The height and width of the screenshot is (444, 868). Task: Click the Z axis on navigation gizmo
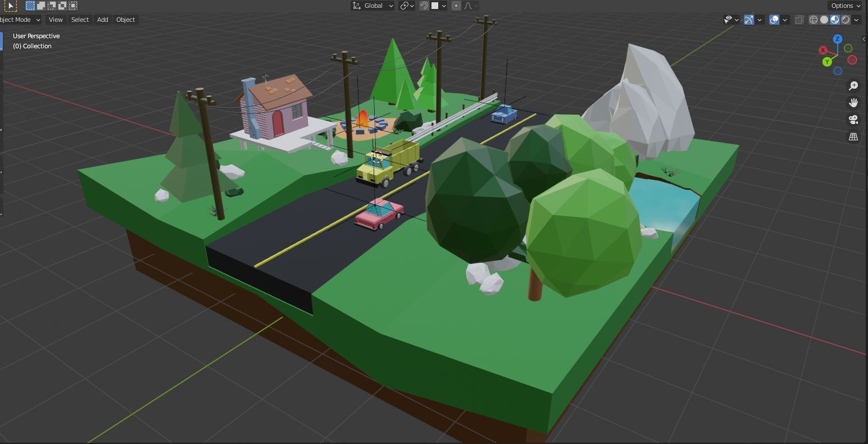(838, 39)
